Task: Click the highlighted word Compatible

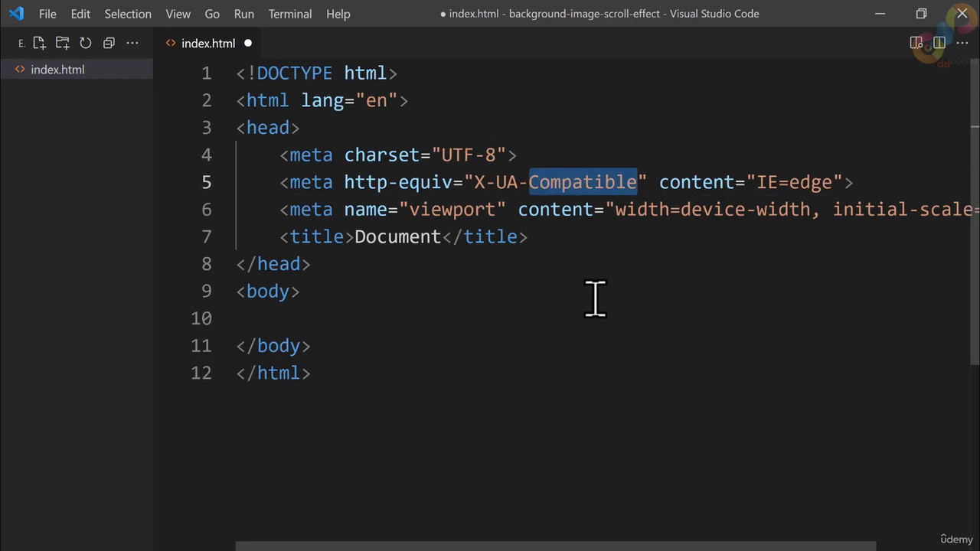Action: [x=583, y=182]
